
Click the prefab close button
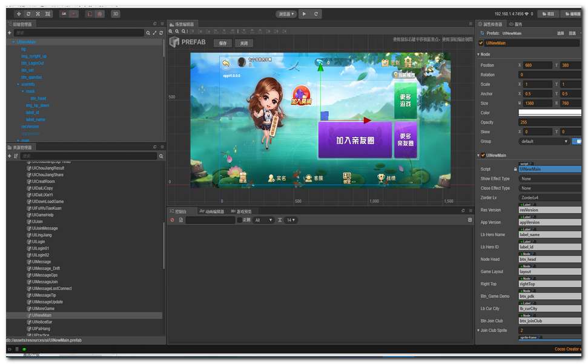pos(243,44)
